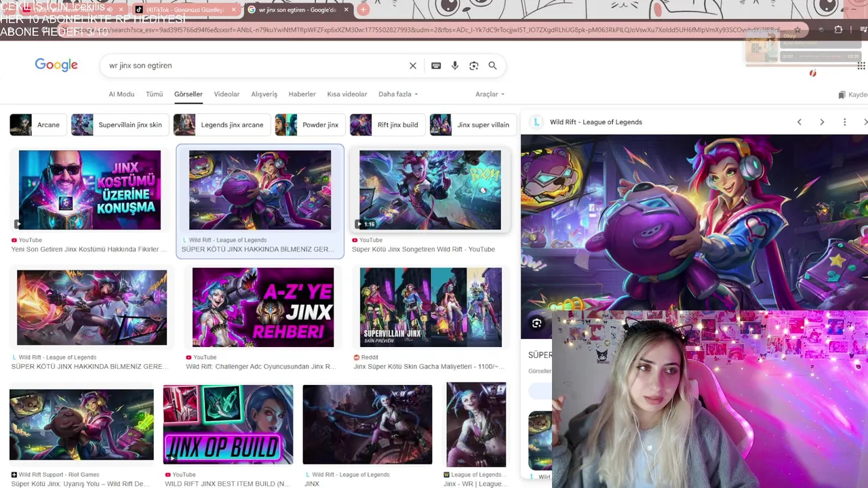Expand the Araçlar tools dropdown
The image size is (868, 488).
490,94
